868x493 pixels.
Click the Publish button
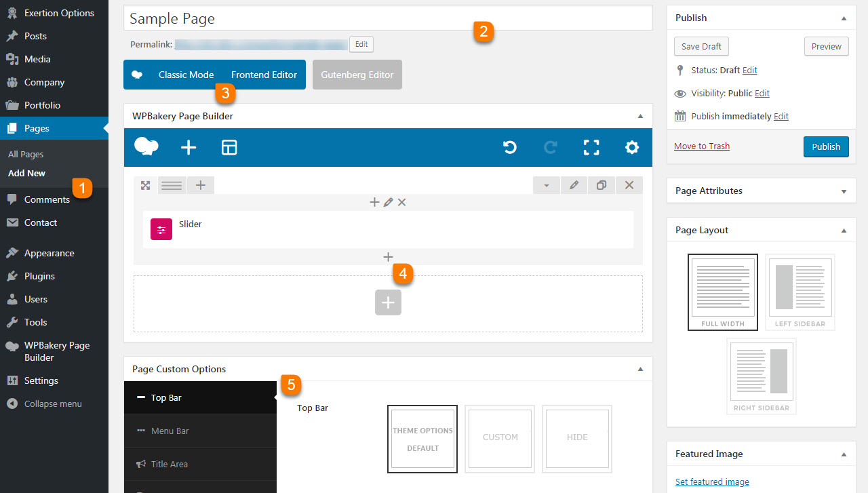point(825,146)
